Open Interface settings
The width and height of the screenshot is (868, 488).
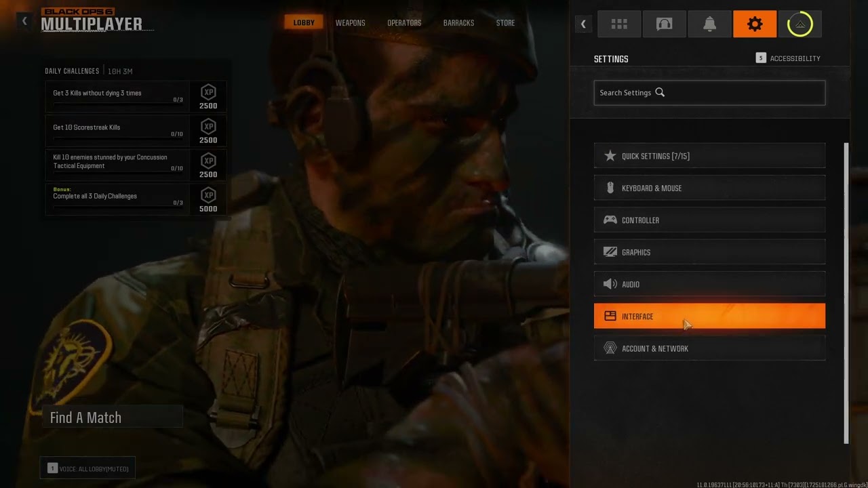point(709,316)
